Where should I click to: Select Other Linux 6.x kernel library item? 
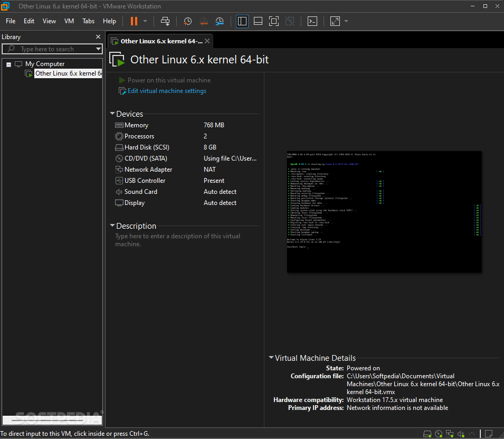click(68, 73)
